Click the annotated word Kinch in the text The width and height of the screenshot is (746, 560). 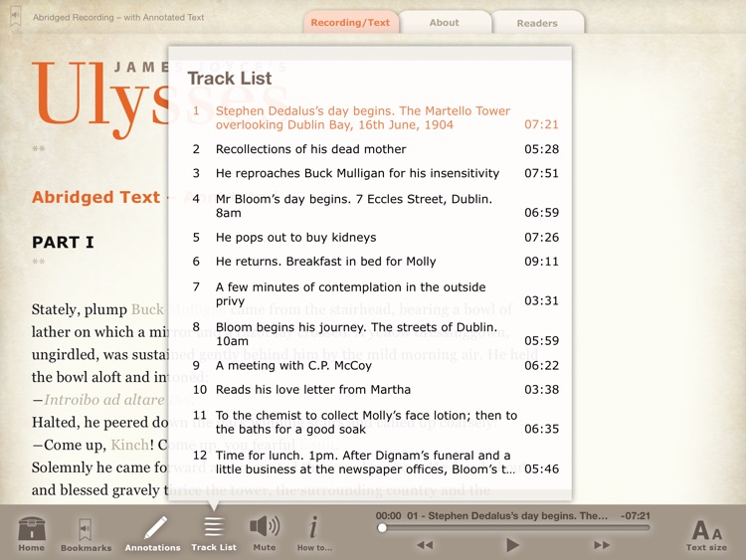(x=129, y=445)
